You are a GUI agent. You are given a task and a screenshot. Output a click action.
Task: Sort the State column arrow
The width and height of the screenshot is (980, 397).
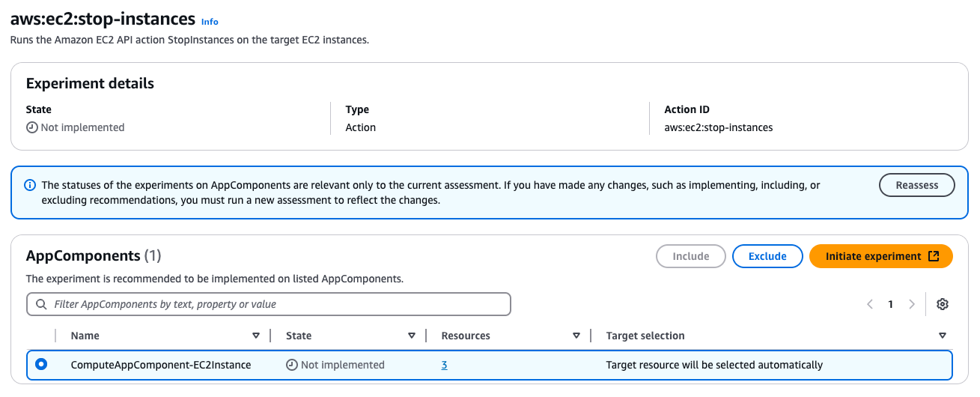pos(412,336)
